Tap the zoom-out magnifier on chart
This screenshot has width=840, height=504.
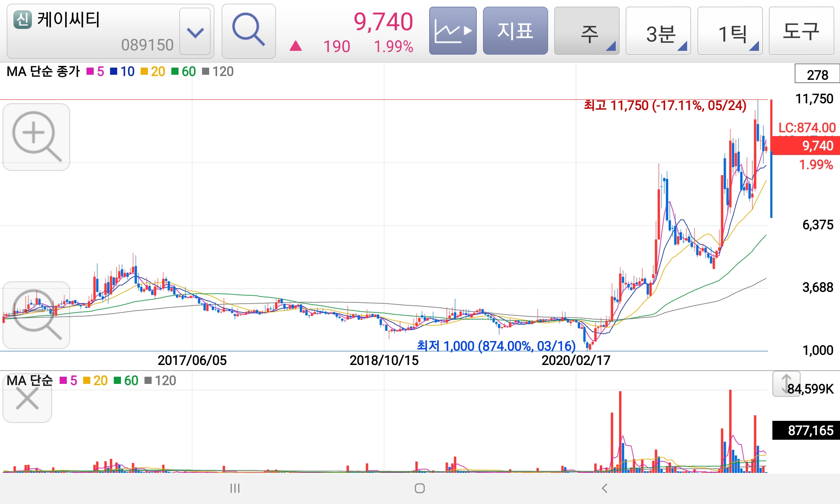pyautogui.click(x=36, y=315)
